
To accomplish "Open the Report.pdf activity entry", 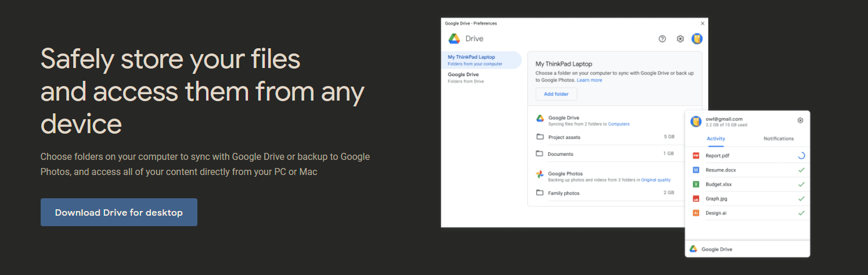I will (748, 156).
